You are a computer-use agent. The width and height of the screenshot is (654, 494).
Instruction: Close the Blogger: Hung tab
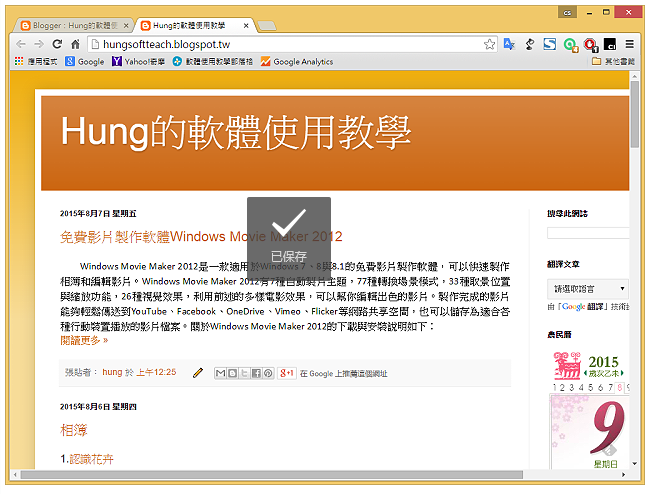pyautogui.click(x=126, y=25)
